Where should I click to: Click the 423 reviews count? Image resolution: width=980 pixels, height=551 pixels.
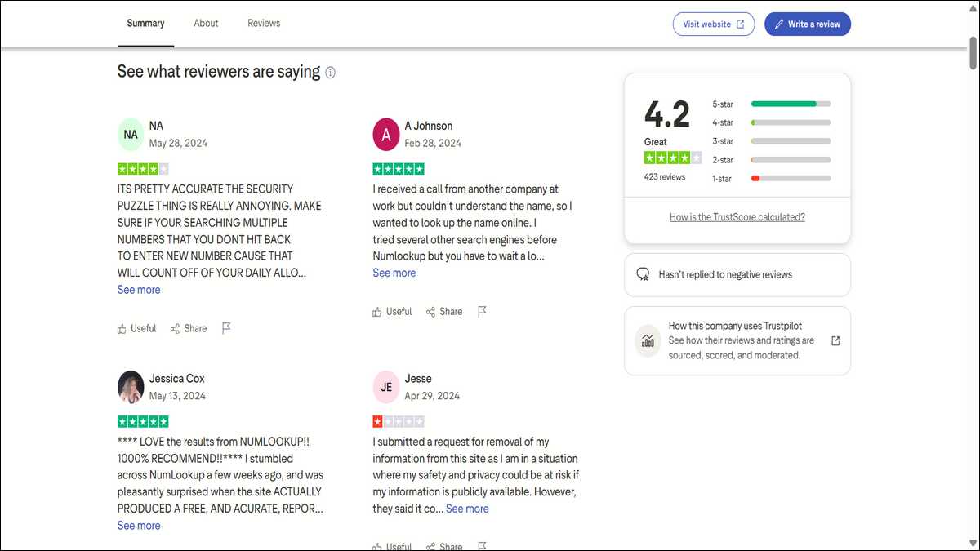(665, 176)
